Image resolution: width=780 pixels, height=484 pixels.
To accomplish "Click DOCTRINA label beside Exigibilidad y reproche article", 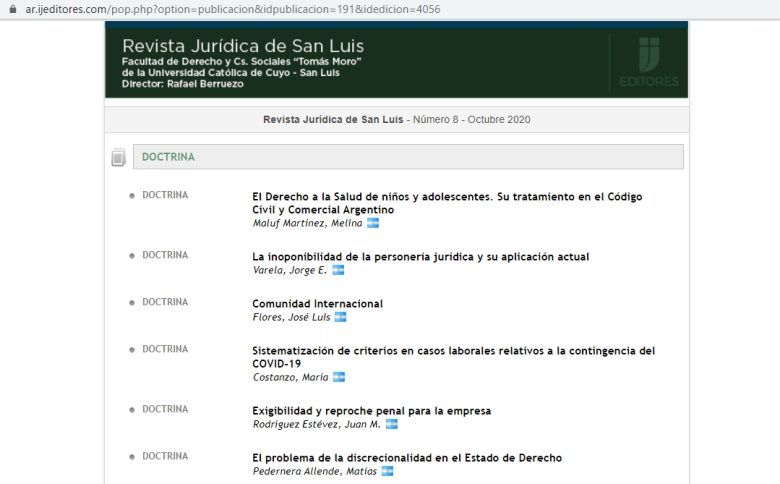I will (165, 409).
